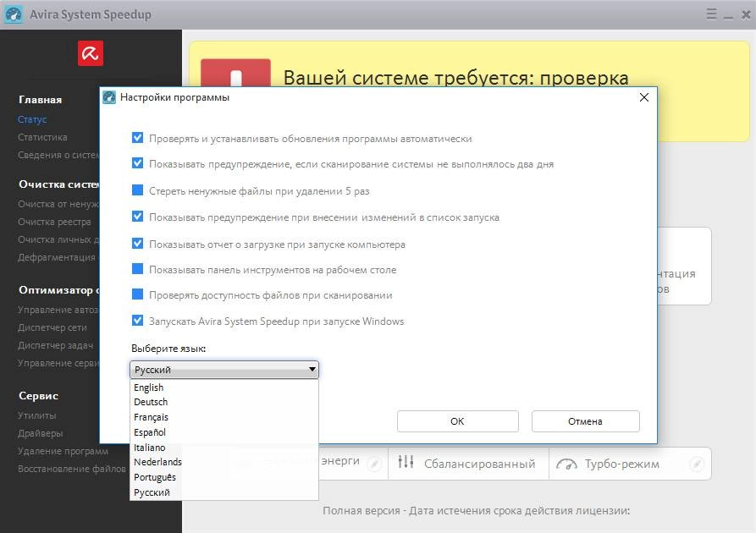756x533 pixels.
Task: Select the Турбо-режим power mode
Action: tap(630, 464)
